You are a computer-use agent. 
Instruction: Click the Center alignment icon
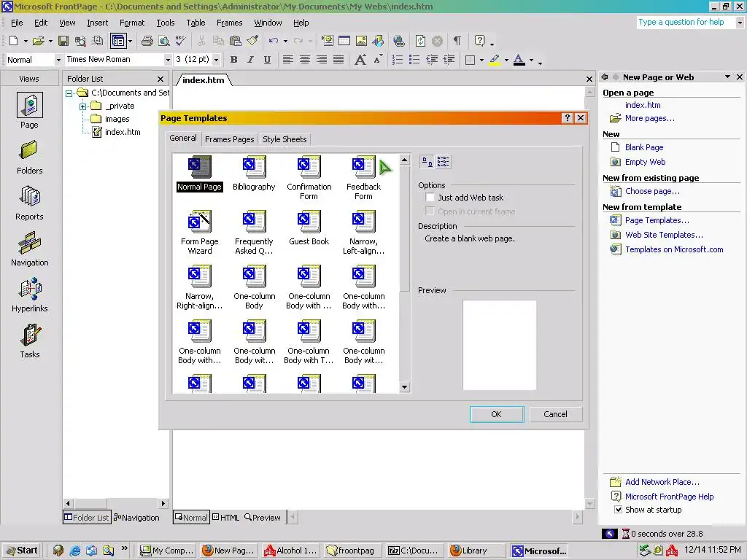[304, 60]
